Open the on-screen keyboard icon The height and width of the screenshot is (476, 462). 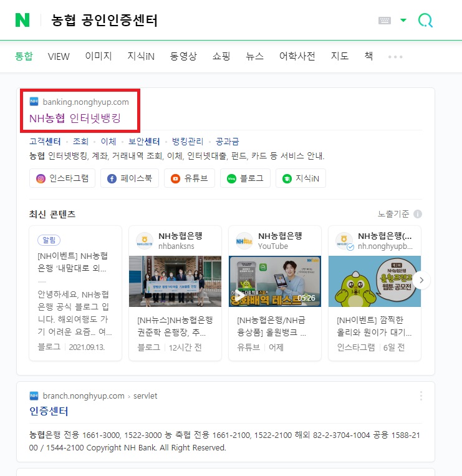tap(384, 21)
